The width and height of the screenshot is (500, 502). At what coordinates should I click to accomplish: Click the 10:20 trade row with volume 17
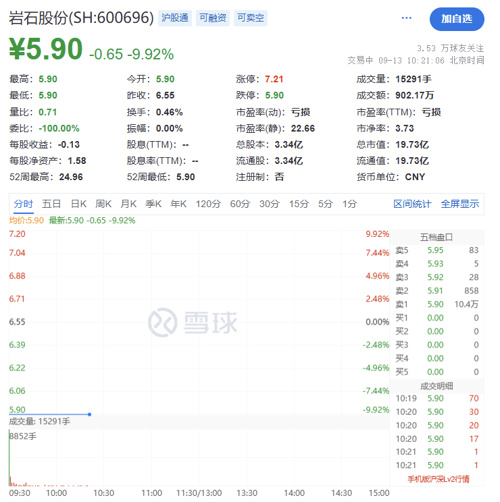[437, 439]
